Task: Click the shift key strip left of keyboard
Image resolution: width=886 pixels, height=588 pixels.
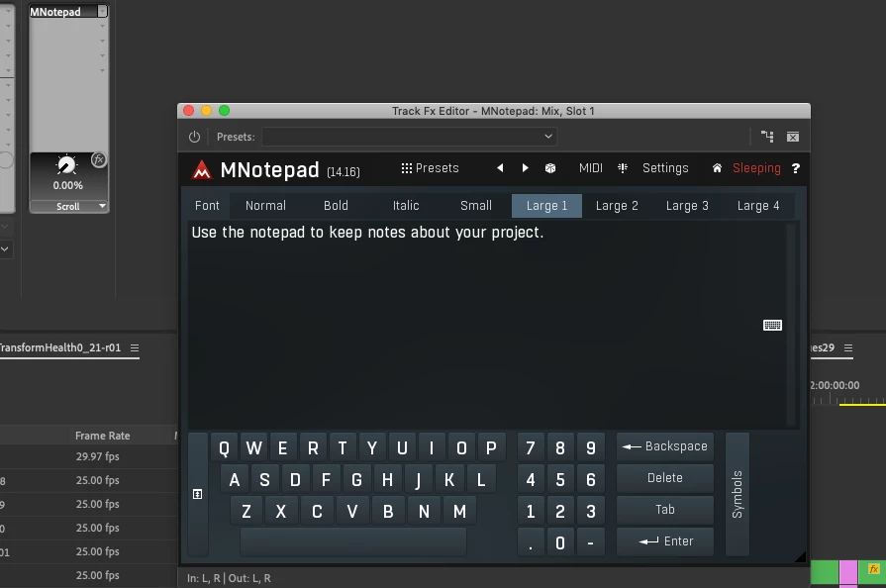Action: coord(198,494)
